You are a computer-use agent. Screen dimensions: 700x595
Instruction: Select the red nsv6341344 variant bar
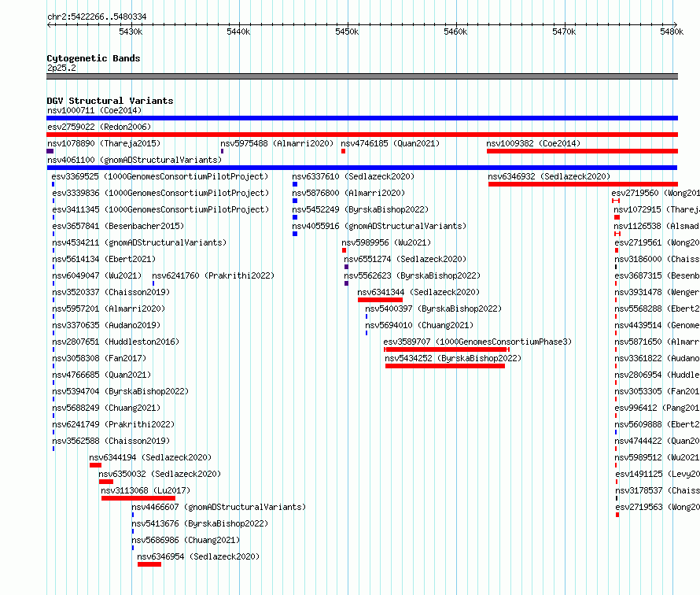click(380, 300)
